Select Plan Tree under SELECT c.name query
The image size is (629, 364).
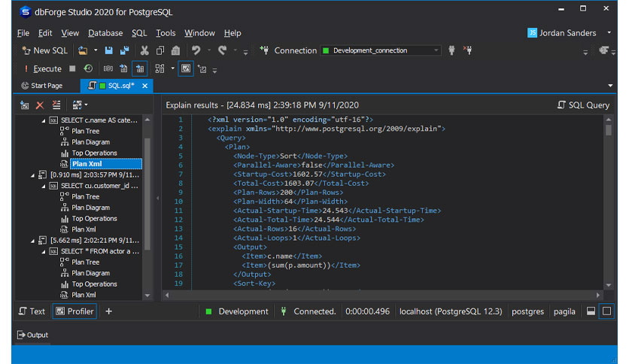[85, 131]
